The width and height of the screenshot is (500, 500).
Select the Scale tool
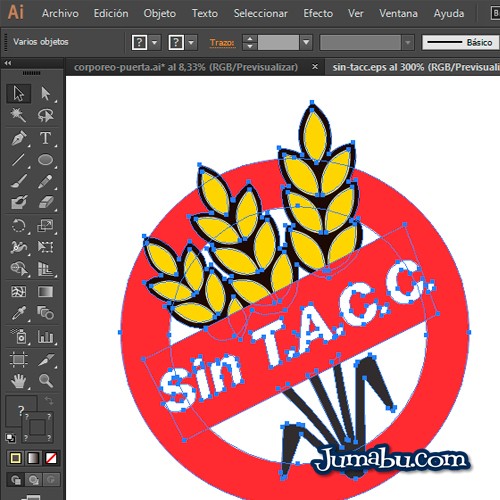(45, 226)
